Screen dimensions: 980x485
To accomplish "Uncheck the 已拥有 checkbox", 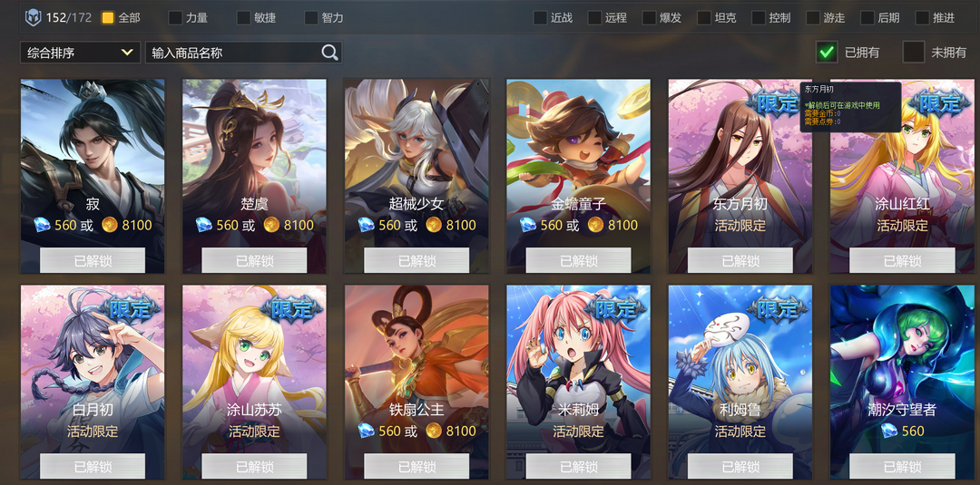I will (827, 53).
